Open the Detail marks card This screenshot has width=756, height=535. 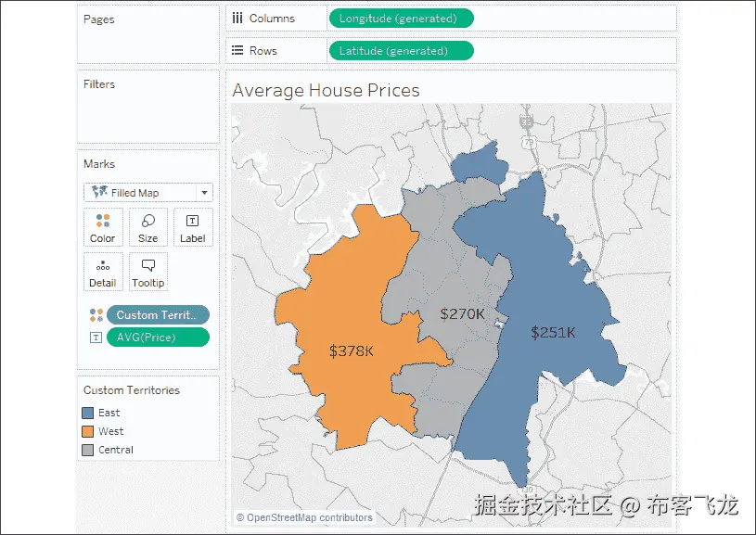(103, 272)
